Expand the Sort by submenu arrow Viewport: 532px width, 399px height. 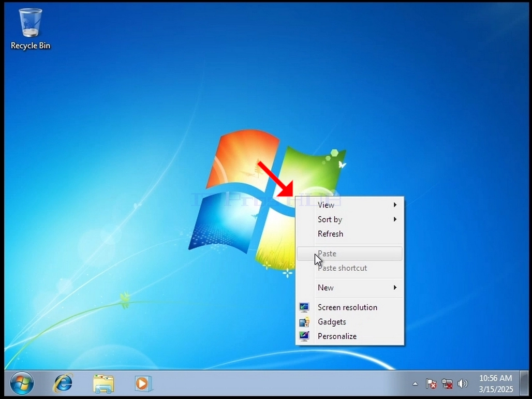(395, 219)
